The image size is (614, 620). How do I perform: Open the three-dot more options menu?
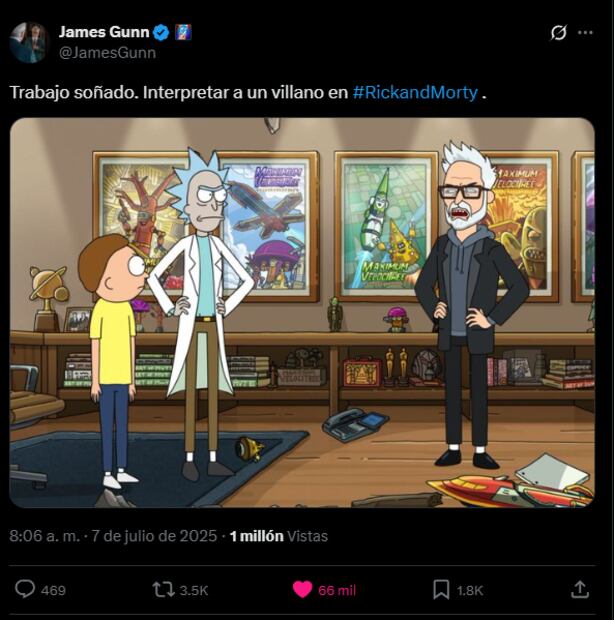(585, 32)
